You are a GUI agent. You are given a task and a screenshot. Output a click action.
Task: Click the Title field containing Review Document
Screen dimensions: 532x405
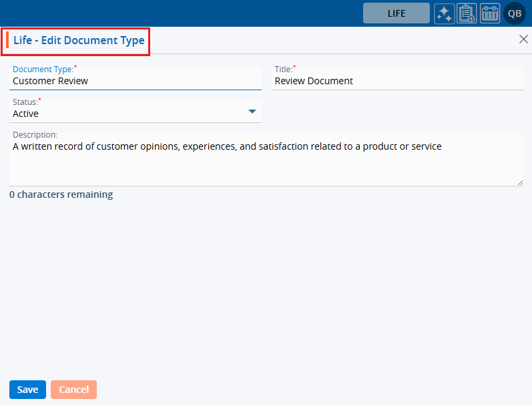point(397,81)
